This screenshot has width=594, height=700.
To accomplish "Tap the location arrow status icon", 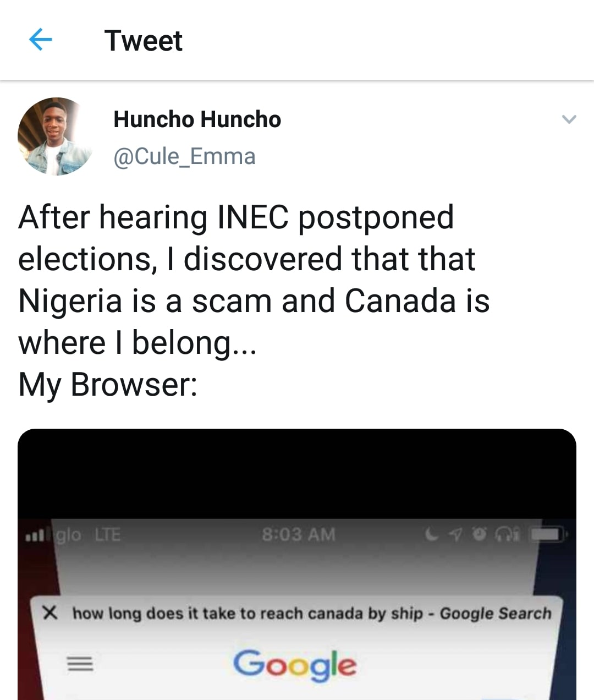I will (x=455, y=534).
